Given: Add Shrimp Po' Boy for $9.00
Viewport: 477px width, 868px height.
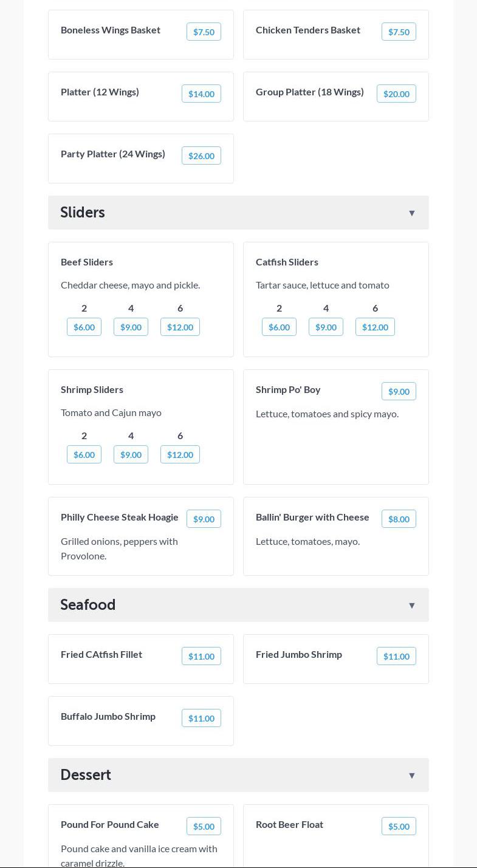Looking at the screenshot, I should tap(399, 392).
